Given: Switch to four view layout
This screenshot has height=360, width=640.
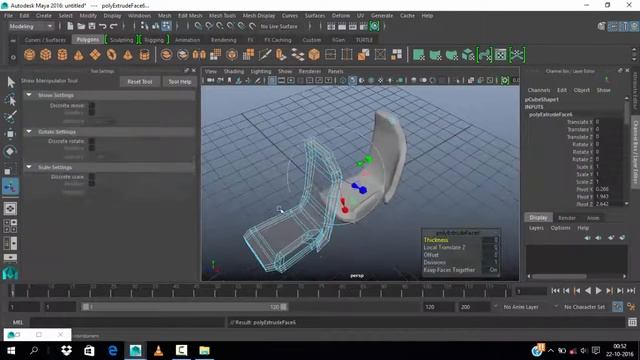Looking at the screenshot, I should [x=11, y=226].
